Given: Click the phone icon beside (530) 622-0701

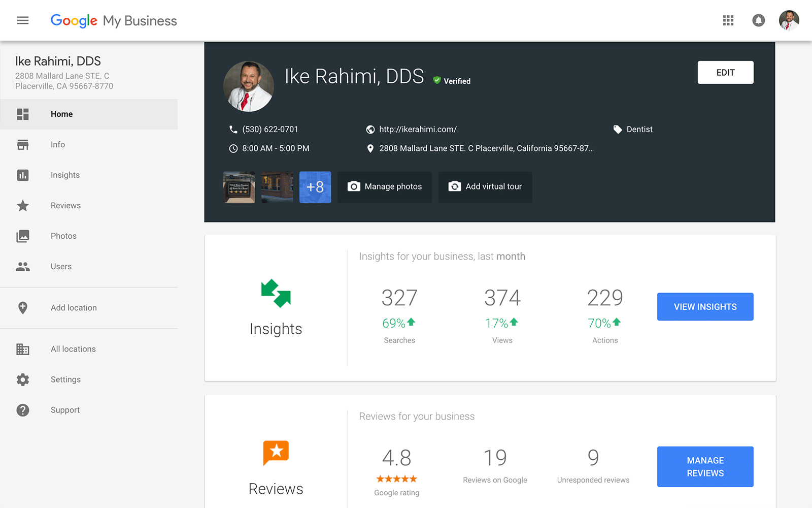Looking at the screenshot, I should [x=233, y=130].
